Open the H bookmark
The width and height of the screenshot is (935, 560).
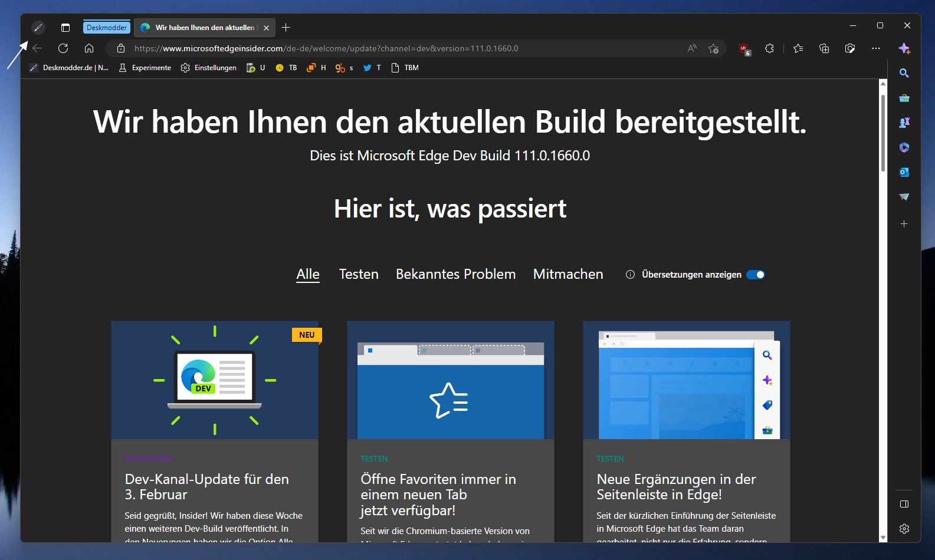[x=317, y=68]
